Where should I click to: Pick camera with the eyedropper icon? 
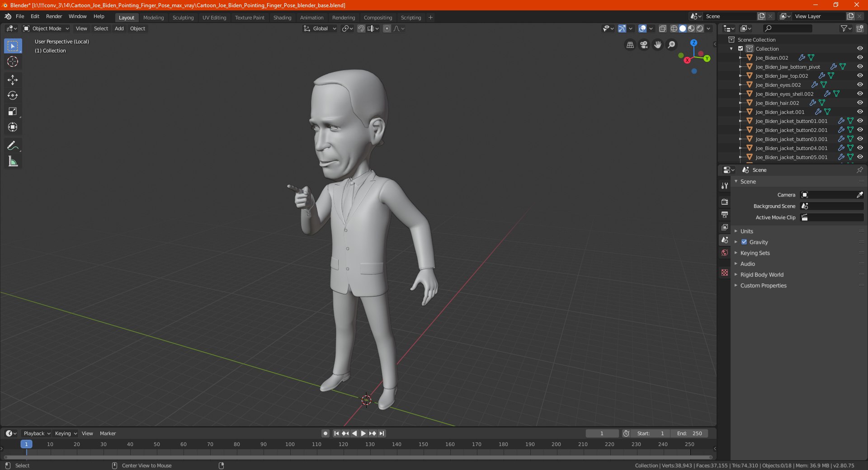click(859, 195)
